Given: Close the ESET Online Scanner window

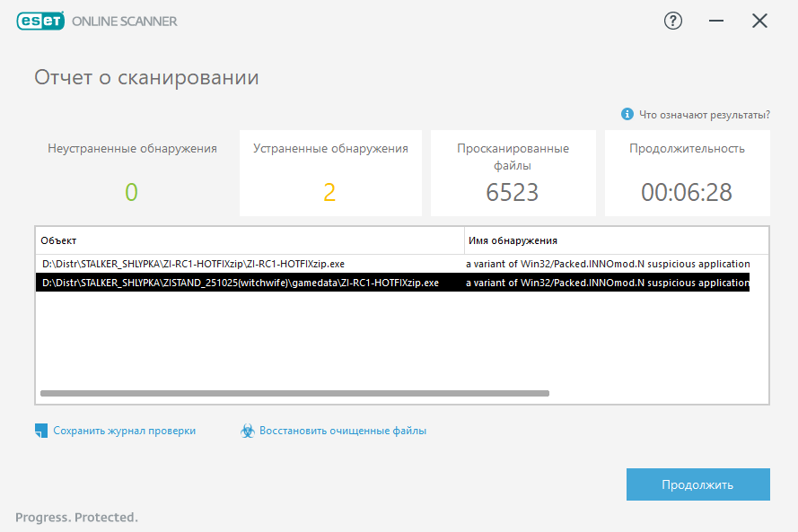Looking at the screenshot, I should 759,21.
